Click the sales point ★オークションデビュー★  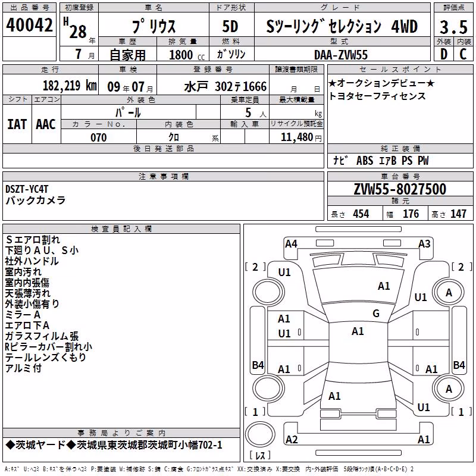click(381, 83)
